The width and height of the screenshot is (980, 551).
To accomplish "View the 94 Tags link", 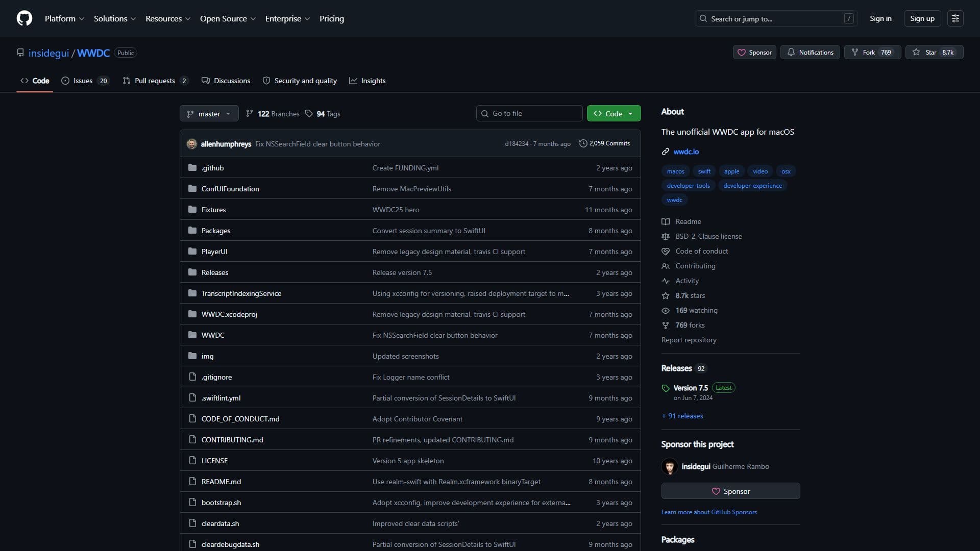I will click(323, 114).
